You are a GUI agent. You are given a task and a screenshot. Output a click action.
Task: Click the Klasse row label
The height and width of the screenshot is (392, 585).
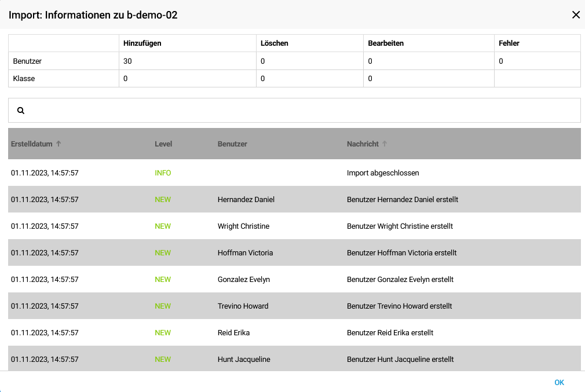[x=24, y=79]
